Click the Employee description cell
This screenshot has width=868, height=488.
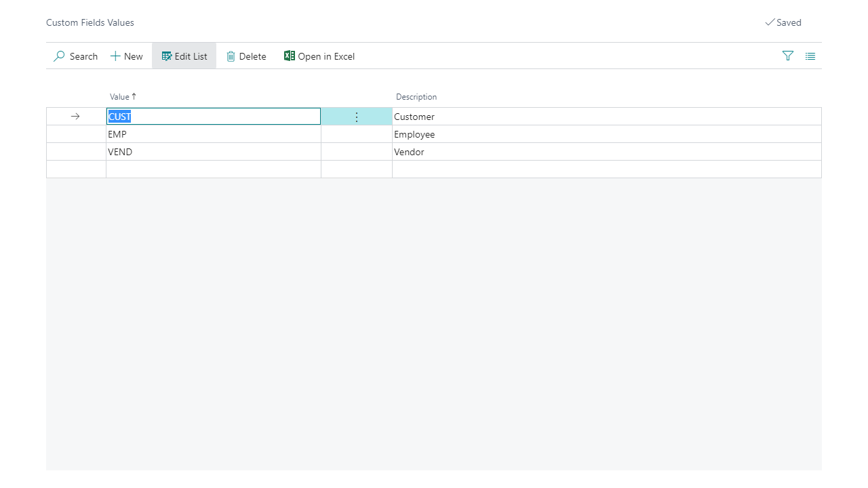[x=606, y=134]
